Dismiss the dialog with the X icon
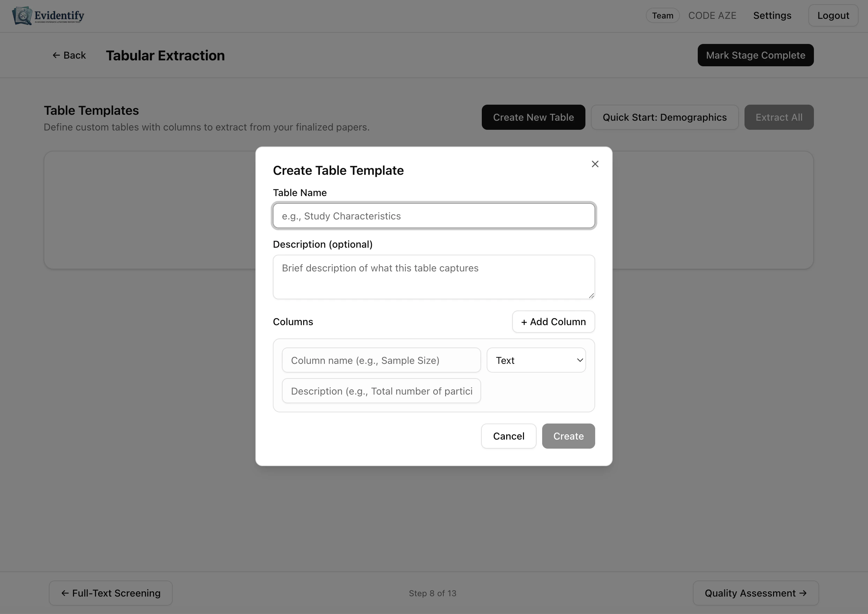Screen dimensions: 868x614 click(x=595, y=164)
